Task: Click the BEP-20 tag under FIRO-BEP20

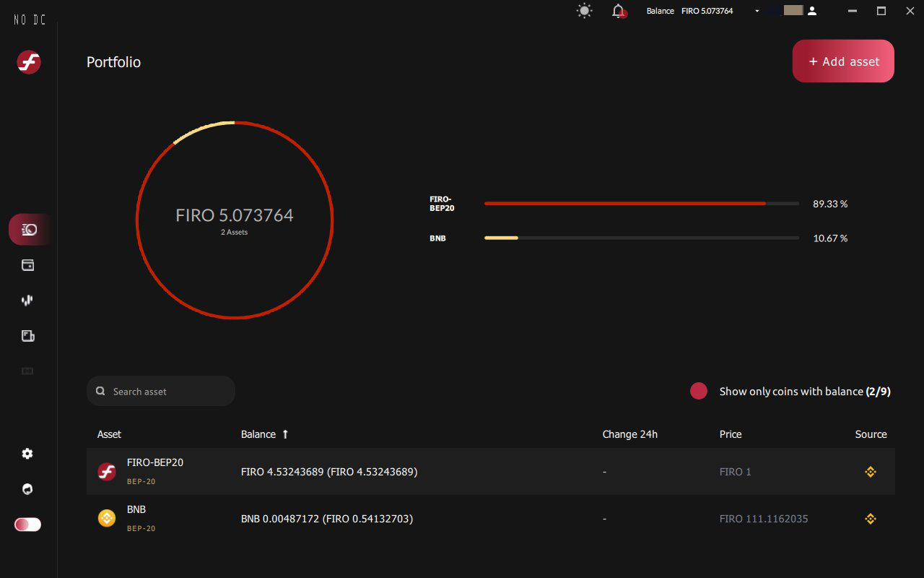Action: click(x=141, y=481)
